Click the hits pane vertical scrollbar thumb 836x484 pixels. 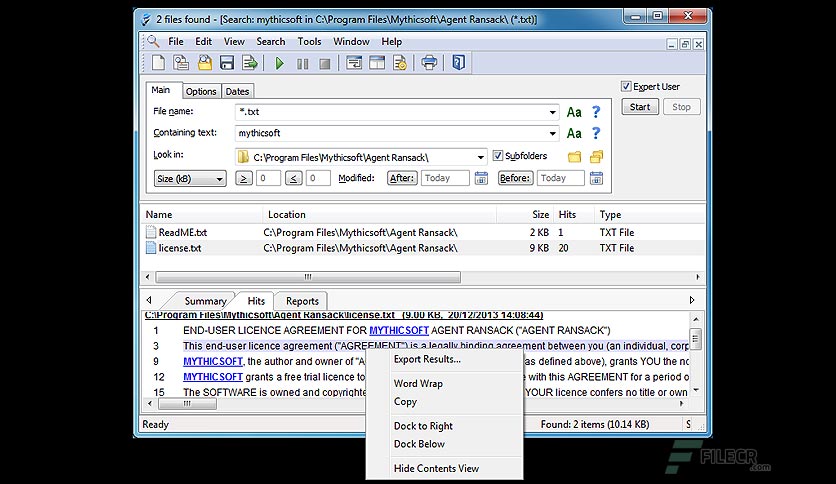695,339
